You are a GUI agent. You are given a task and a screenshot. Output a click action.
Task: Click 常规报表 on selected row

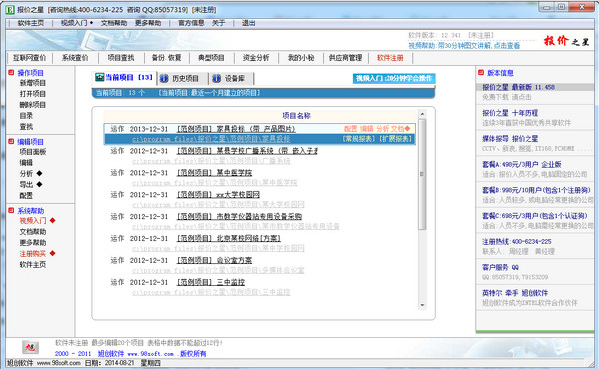(x=359, y=139)
